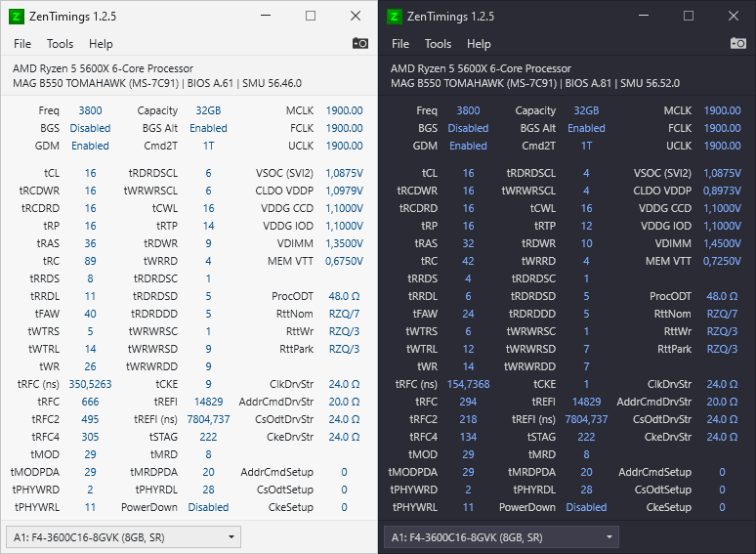Select tRFC (ns) value 154,7368
Image resolution: width=756 pixels, height=554 pixels.
(x=468, y=384)
